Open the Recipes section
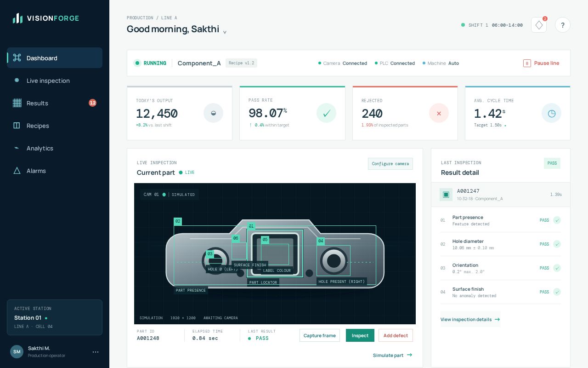Screen dimensions: 588x368 [x=55, y=126]
